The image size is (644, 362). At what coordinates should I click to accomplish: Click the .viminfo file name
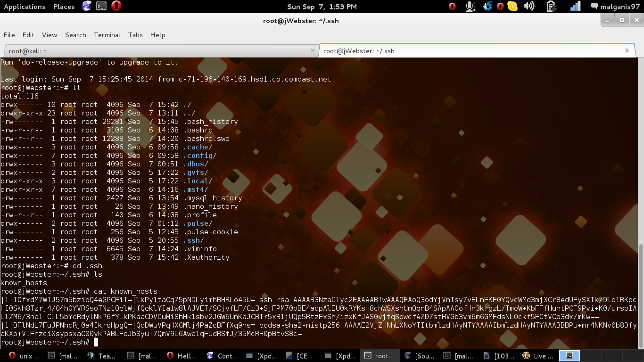pyautogui.click(x=200, y=249)
